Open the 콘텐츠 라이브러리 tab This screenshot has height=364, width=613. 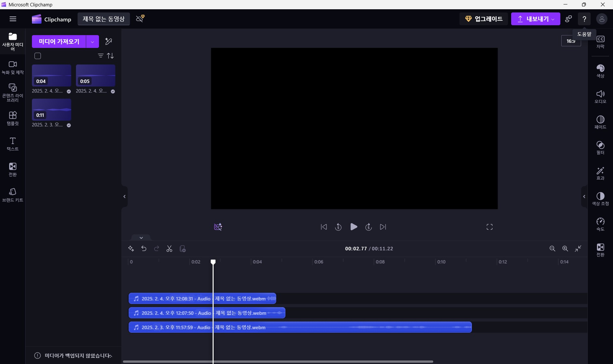(12, 93)
